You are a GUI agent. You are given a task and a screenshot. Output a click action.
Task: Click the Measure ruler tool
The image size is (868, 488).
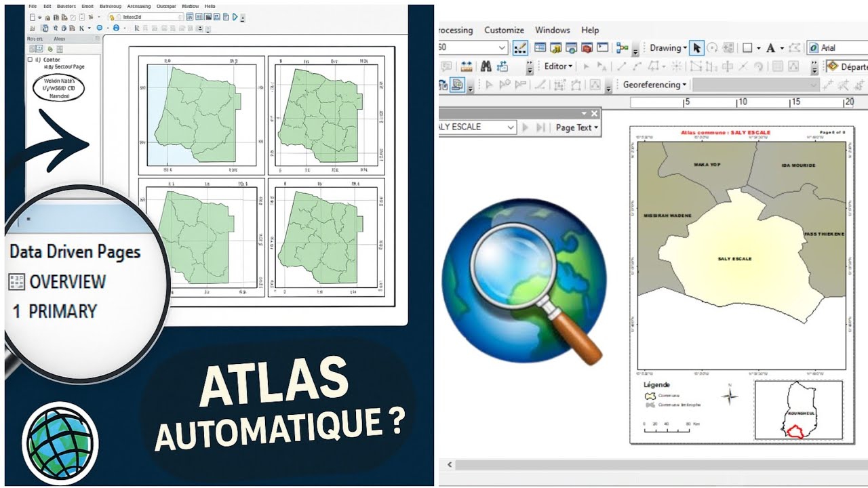(467, 66)
